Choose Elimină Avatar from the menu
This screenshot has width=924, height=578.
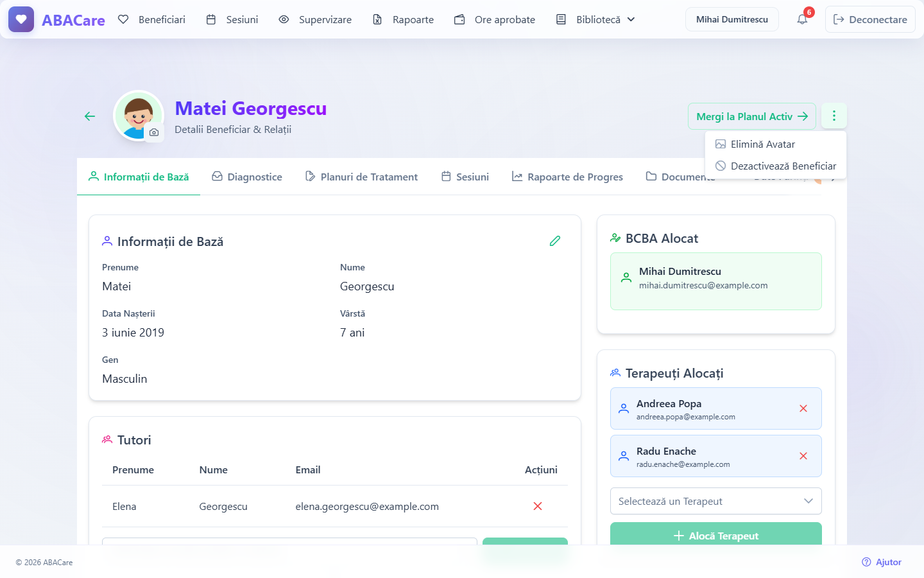(x=775, y=144)
